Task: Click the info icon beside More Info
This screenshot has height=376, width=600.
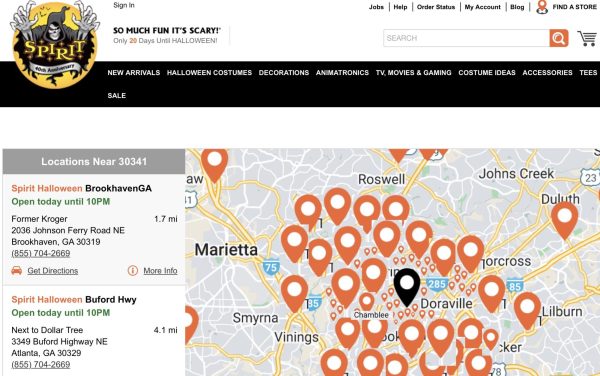Action: [132, 270]
